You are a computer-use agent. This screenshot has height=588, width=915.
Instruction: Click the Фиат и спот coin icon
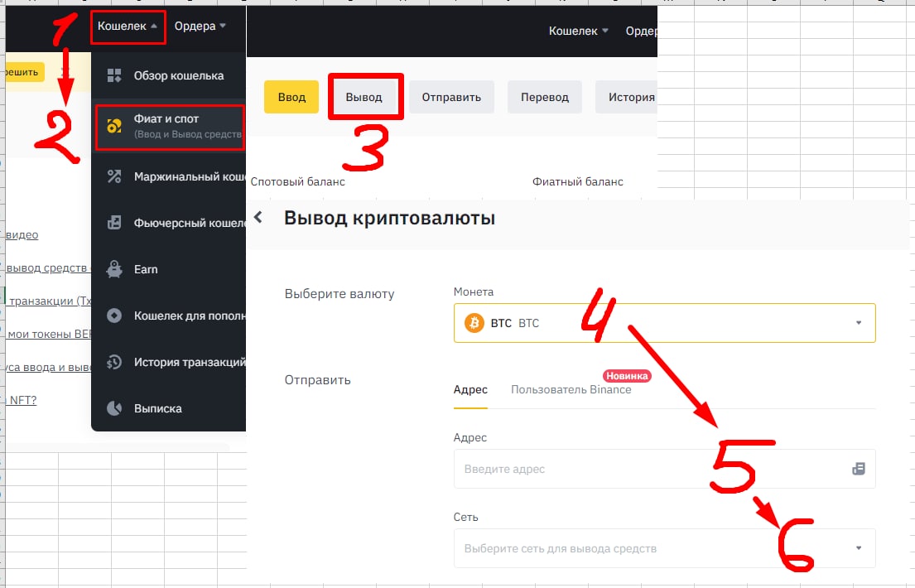tap(114, 126)
